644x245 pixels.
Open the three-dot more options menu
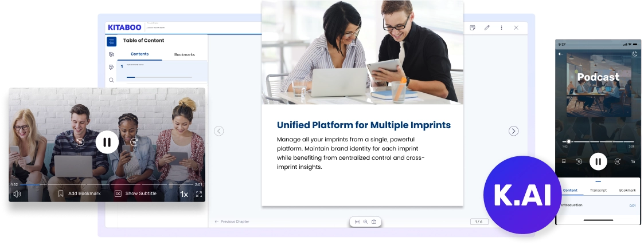tap(501, 27)
